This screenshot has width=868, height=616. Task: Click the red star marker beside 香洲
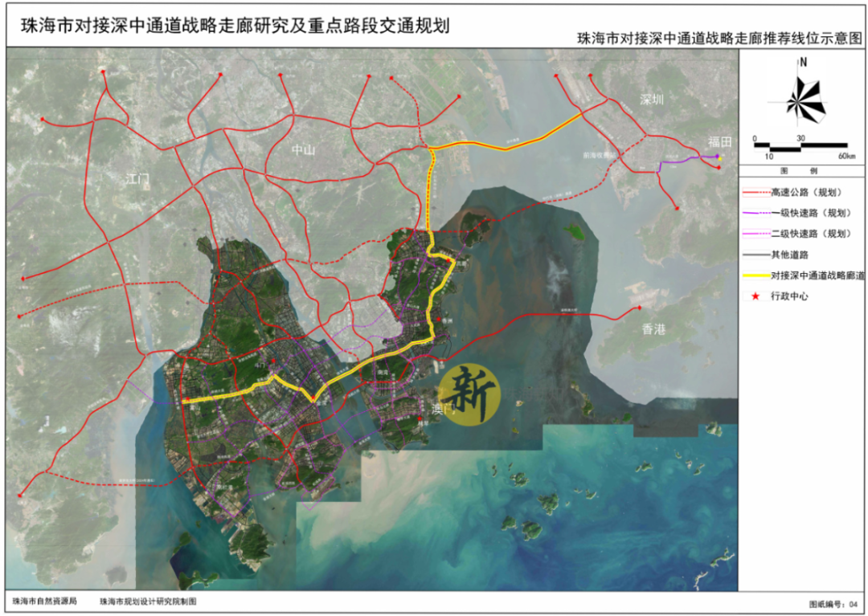pos(439,320)
